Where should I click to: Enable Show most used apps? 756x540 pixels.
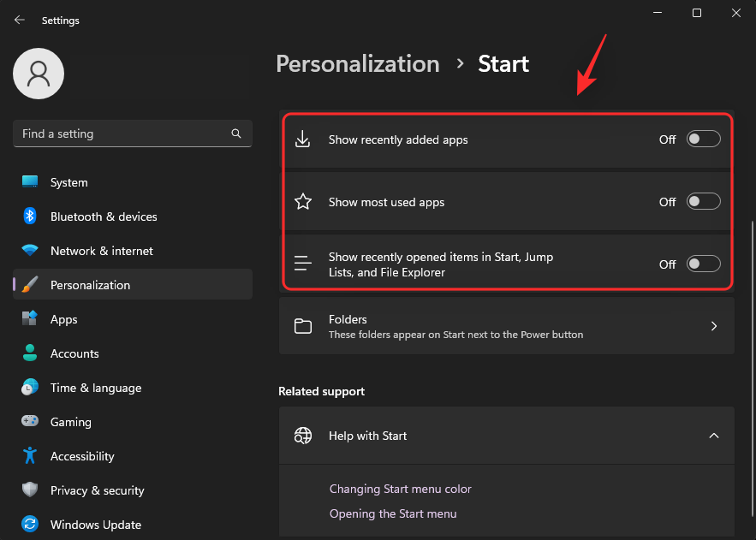tap(703, 201)
